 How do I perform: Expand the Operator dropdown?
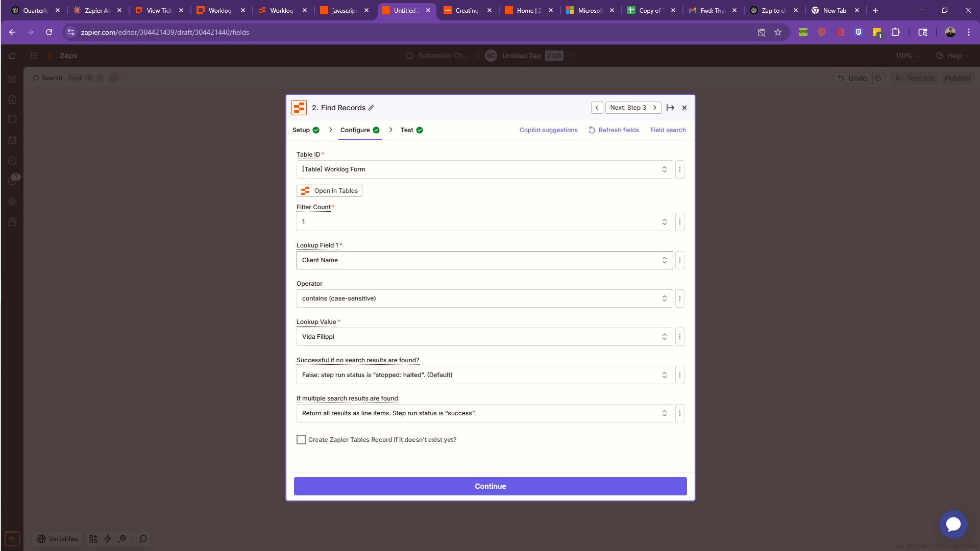pyautogui.click(x=484, y=298)
